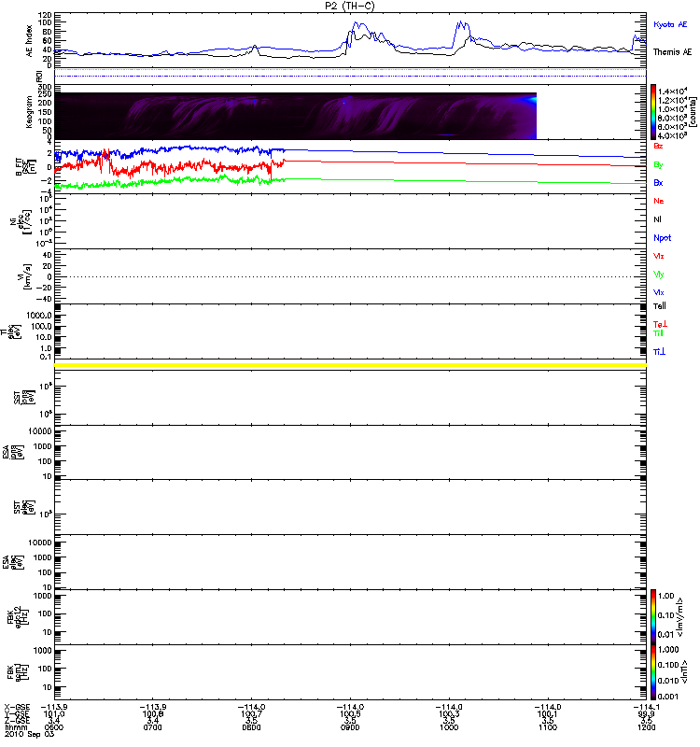
Task: Click the FBK nT color bar
Action: point(653,672)
